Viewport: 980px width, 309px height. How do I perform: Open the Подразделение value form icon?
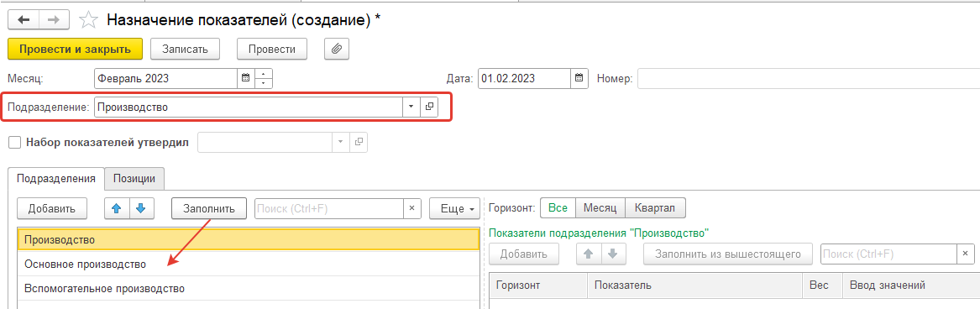pos(429,107)
